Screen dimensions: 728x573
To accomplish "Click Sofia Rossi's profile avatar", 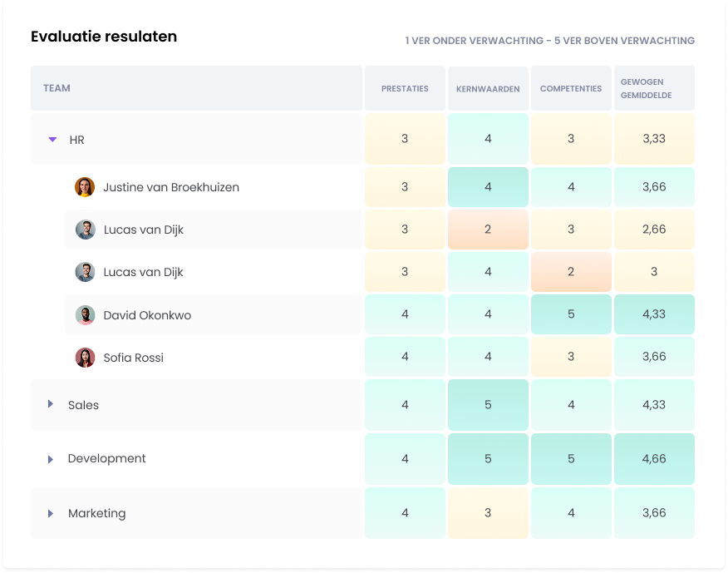I will click(85, 358).
